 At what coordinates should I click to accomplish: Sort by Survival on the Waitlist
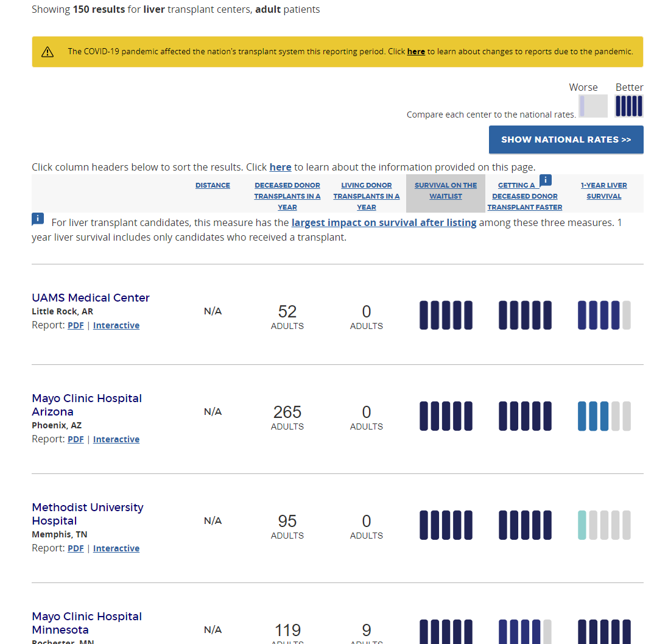click(446, 191)
